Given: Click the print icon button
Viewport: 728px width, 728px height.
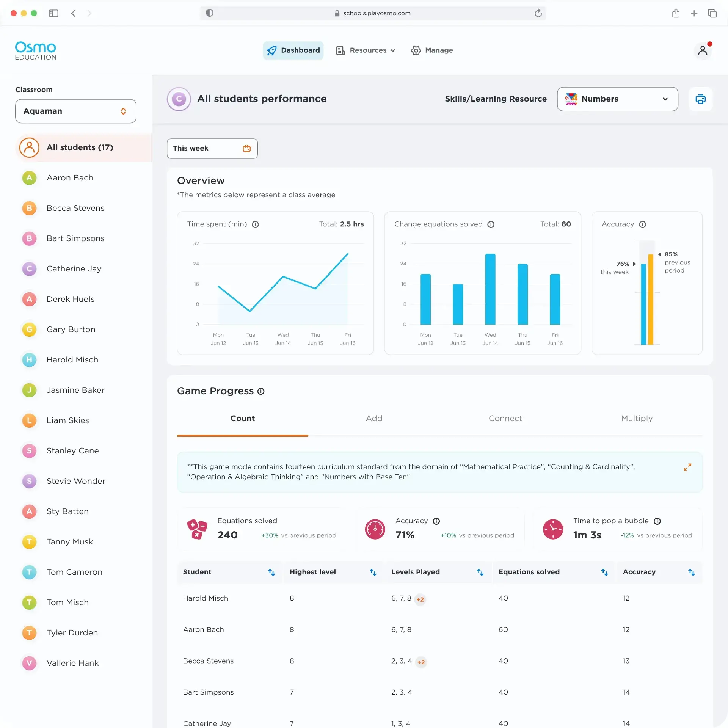Looking at the screenshot, I should point(700,99).
